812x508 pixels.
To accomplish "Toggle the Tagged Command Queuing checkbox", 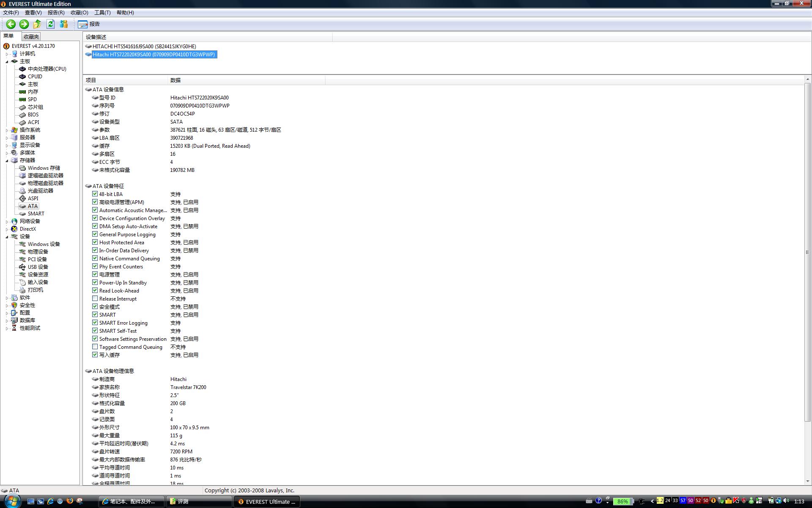I will (95, 347).
